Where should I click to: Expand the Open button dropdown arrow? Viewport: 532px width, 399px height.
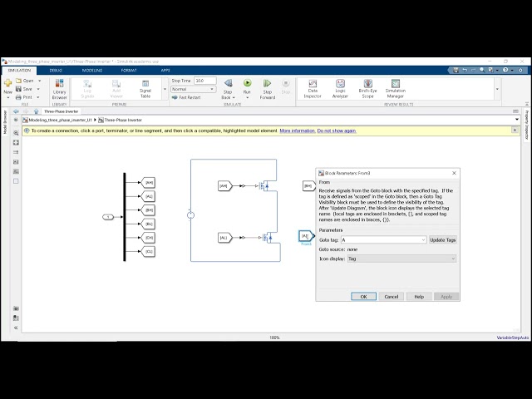pos(39,81)
